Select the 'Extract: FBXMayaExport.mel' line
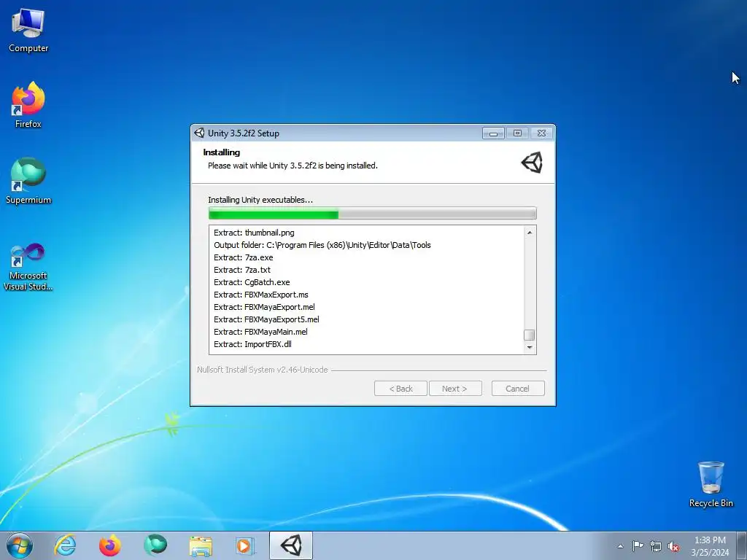 264,307
